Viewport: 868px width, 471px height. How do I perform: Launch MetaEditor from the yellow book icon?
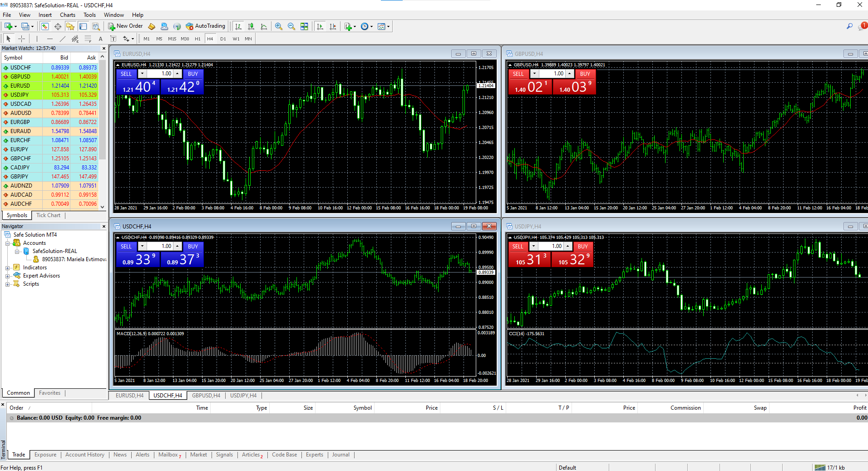(152, 26)
